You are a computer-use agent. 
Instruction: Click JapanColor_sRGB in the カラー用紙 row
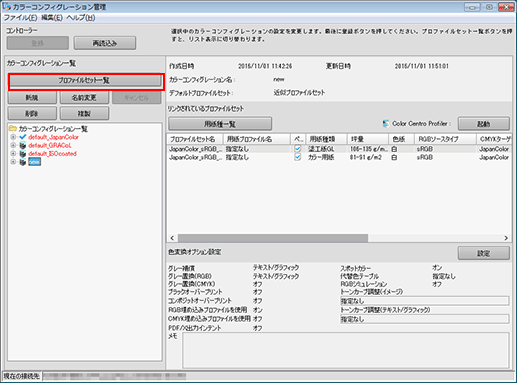[x=195, y=157]
